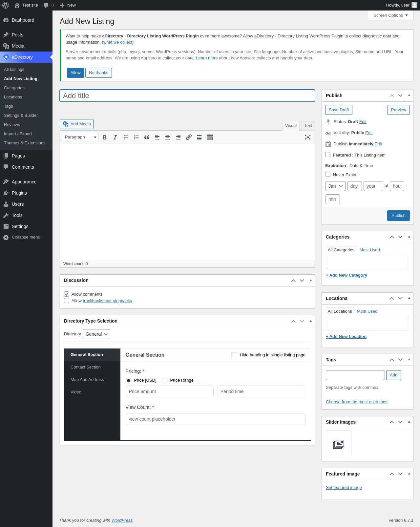This screenshot has width=420, height=527.
Task: Enable fullscreen distraction-free editor mode
Action: pyautogui.click(x=307, y=137)
